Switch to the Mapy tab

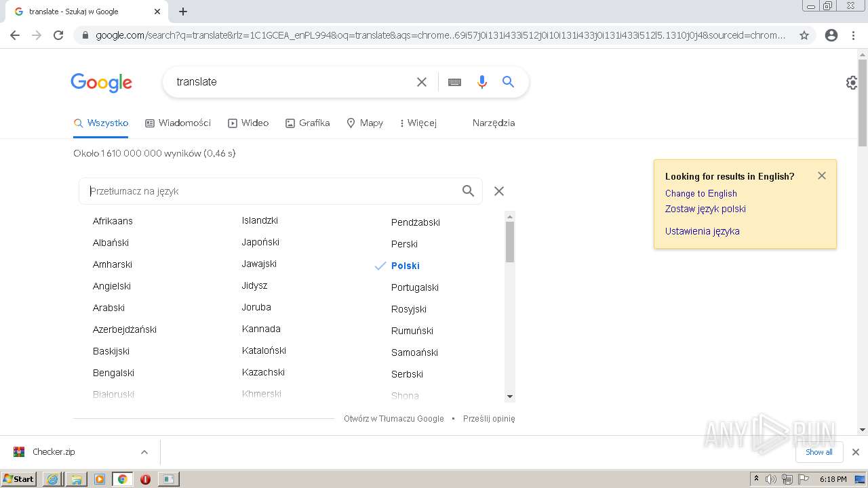(x=365, y=123)
